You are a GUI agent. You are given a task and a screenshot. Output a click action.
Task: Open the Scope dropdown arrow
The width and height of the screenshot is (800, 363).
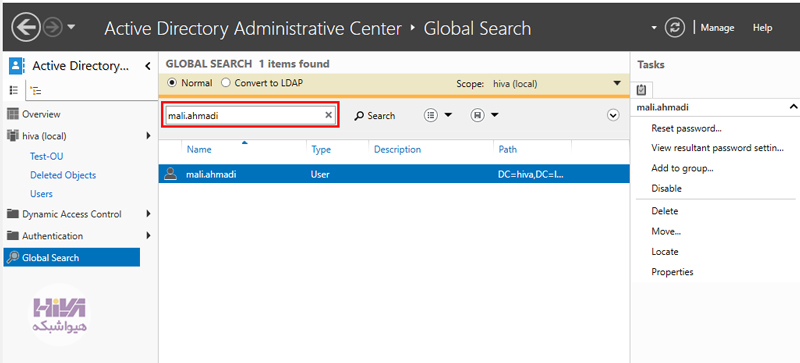(x=617, y=83)
